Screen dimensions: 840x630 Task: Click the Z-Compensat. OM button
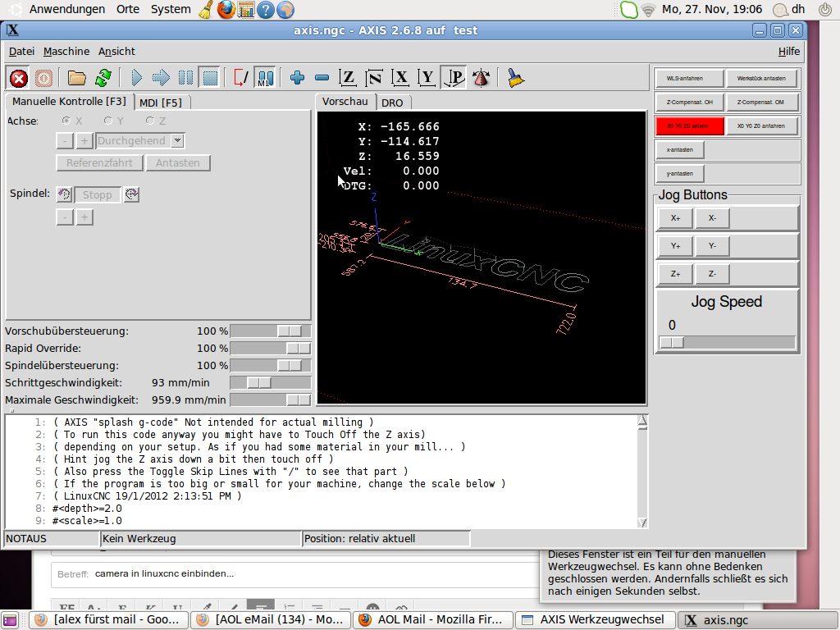(x=760, y=103)
